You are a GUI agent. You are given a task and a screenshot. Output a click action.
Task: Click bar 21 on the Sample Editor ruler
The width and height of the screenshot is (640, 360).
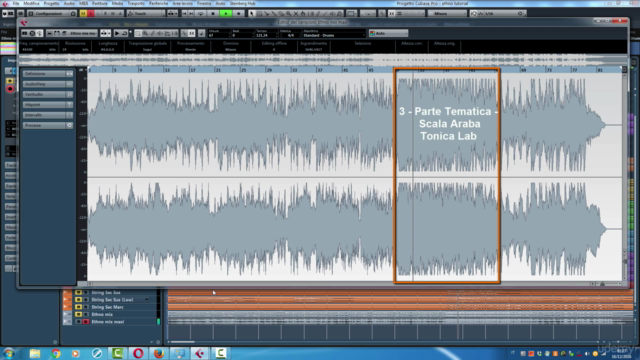click(218, 70)
